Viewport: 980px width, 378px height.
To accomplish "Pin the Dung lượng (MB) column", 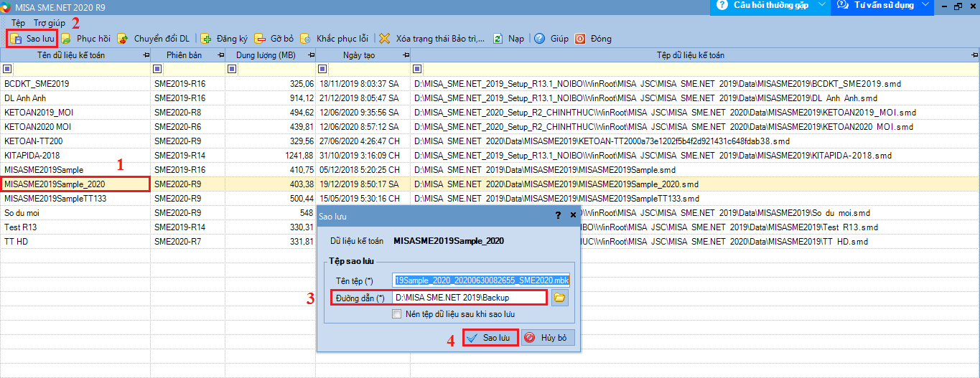I will tap(311, 55).
